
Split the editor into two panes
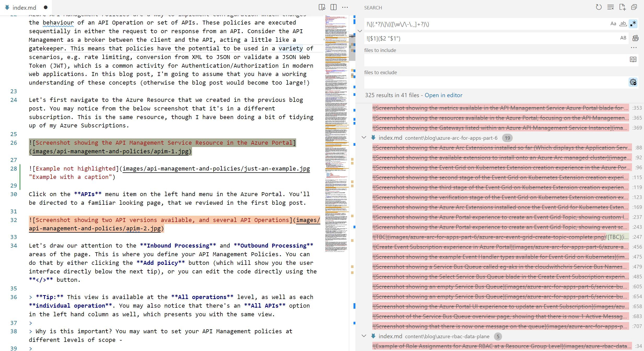(x=333, y=7)
